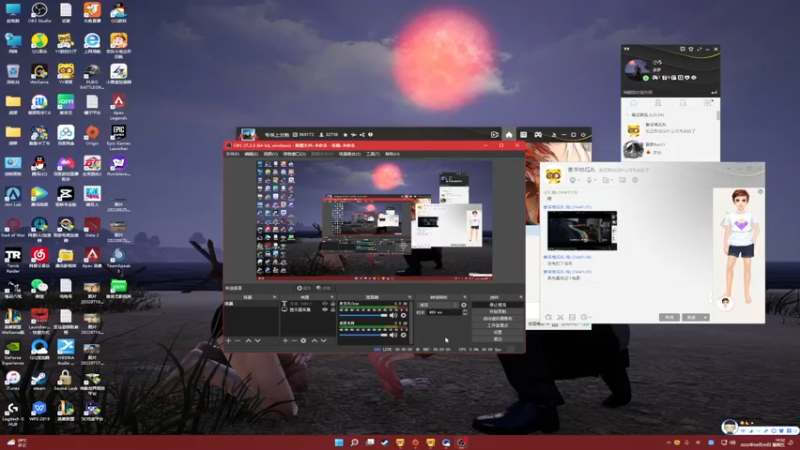800x450 pixels.
Task: Click the transition duration value field
Action: (x=444, y=312)
